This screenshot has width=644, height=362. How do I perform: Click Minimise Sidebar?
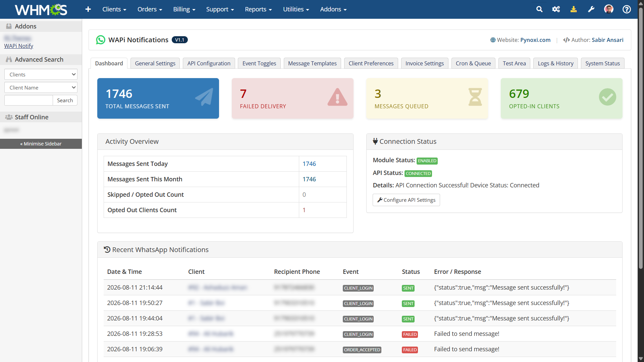pyautogui.click(x=41, y=144)
